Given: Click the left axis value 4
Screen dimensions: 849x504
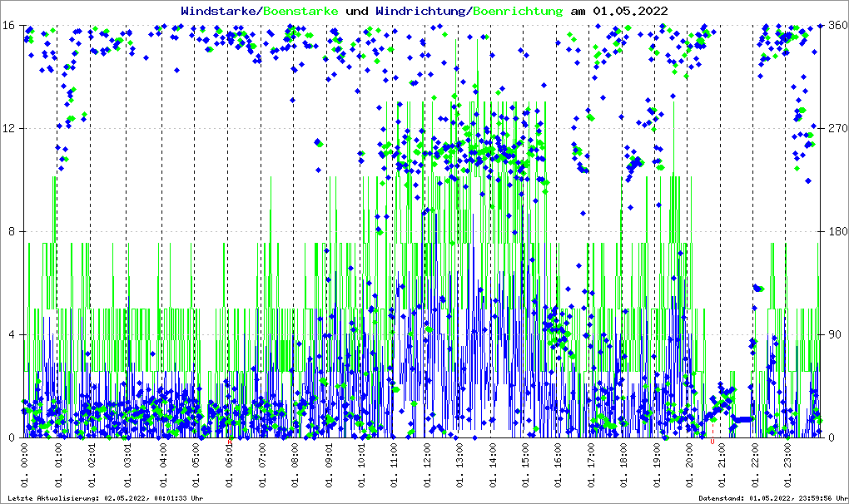Looking at the screenshot, I should point(12,335).
